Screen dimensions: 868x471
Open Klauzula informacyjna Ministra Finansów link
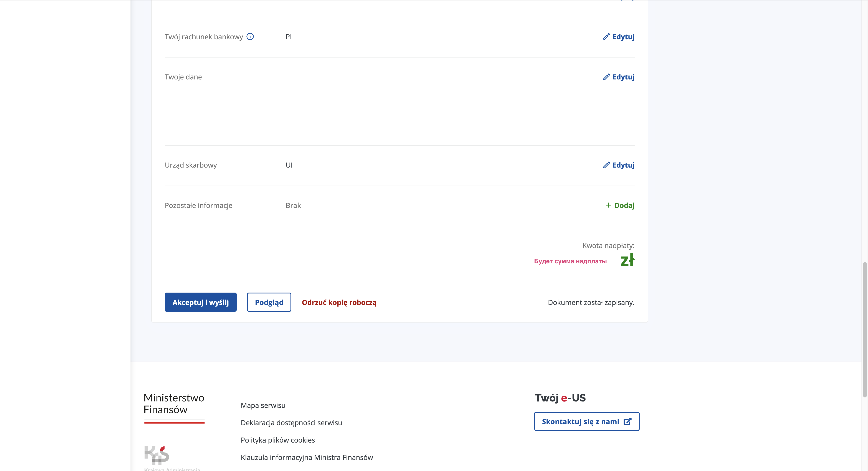pos(307,457)
